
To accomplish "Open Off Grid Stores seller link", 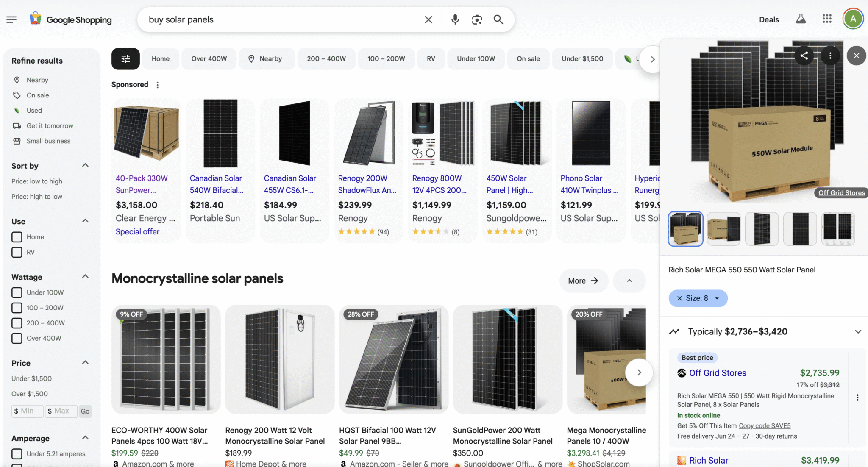I will [718, 373].
